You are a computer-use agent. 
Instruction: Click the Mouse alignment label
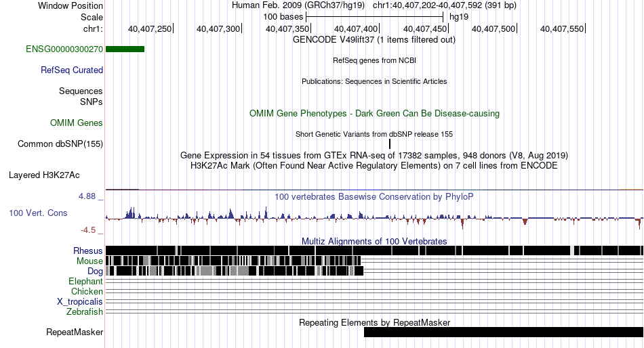(89, 261)
